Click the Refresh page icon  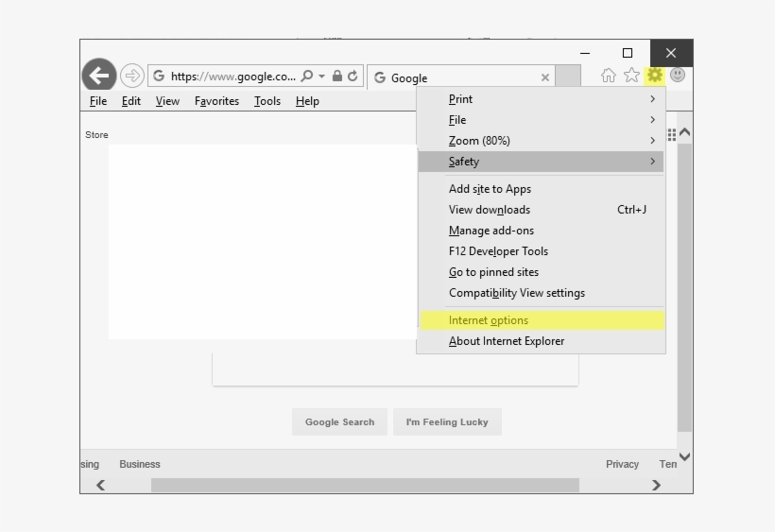point(353,76)
